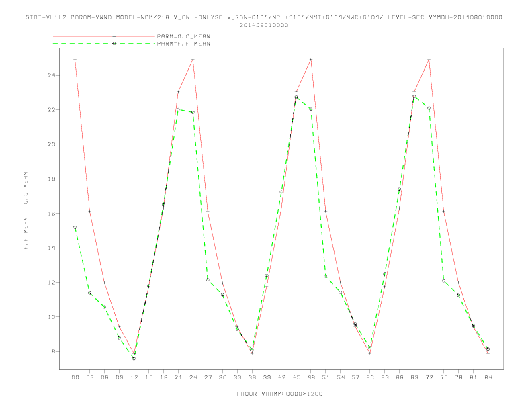The height and width of the screenshot is (411, 532).
Task: Click the PARM=F.F_MEAN legend label
Action: [x=183, y=44]
